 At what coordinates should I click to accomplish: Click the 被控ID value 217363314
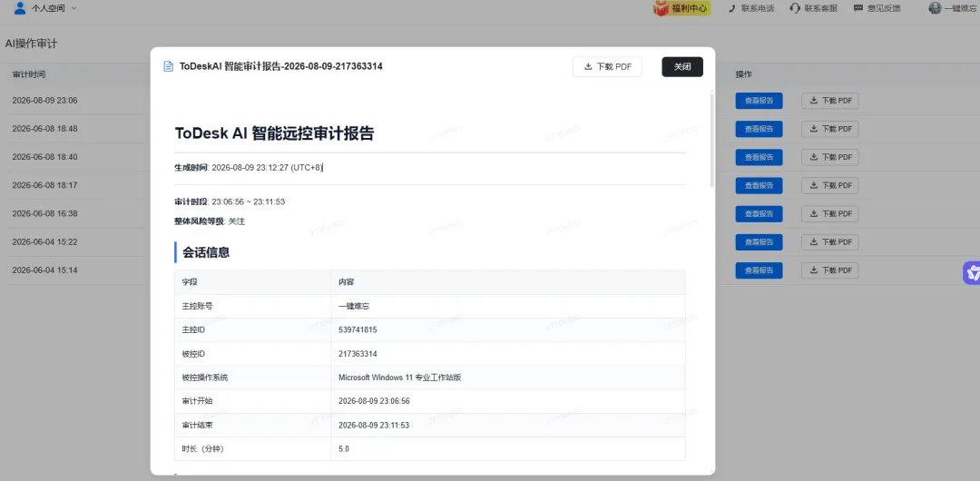coord(358,353)
